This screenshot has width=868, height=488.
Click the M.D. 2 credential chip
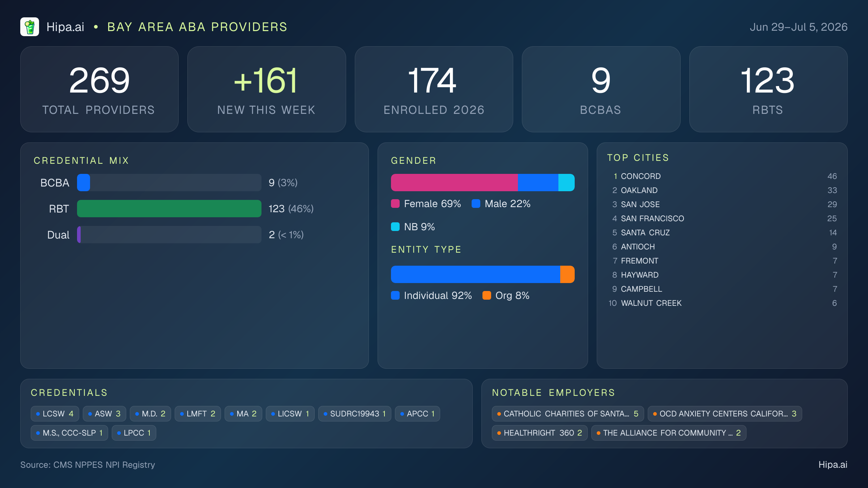point(150,414)
